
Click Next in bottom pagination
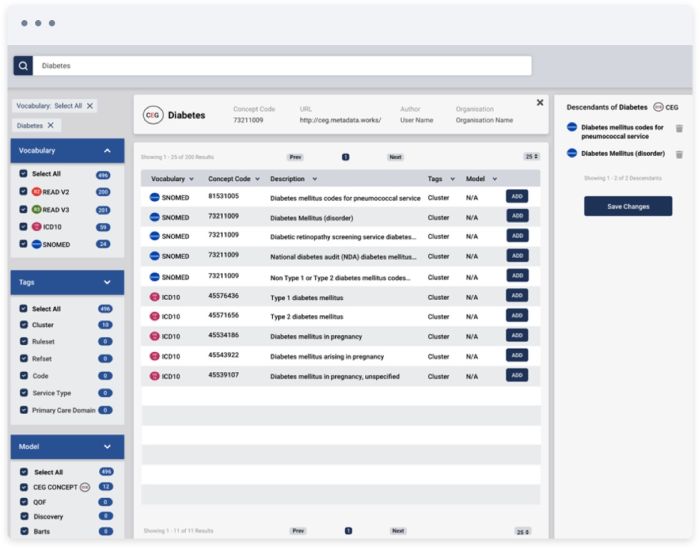click(x=398, y=531)
